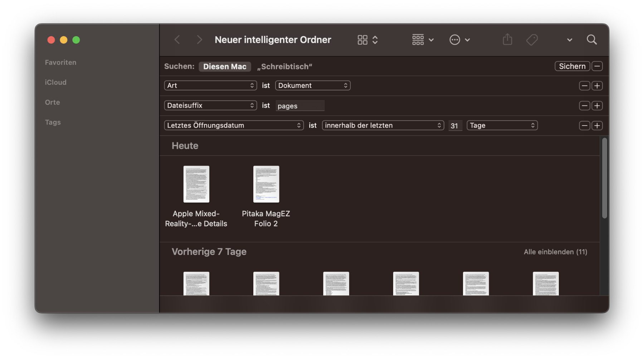Switch view with icon view button
644x359 pixels.
click(367, 40)
